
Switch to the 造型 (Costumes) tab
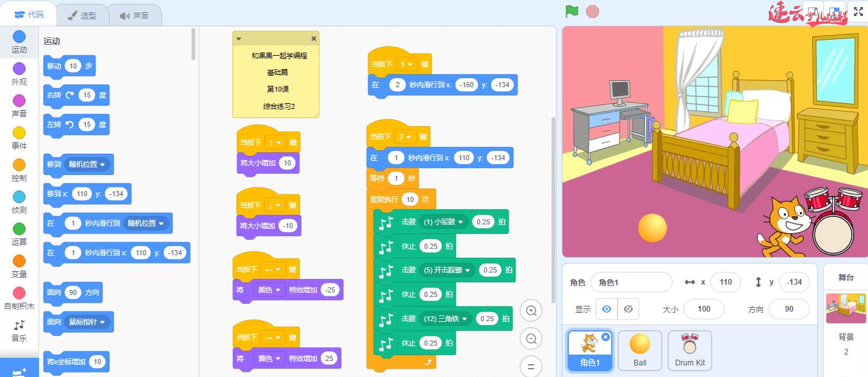point(81,15)
